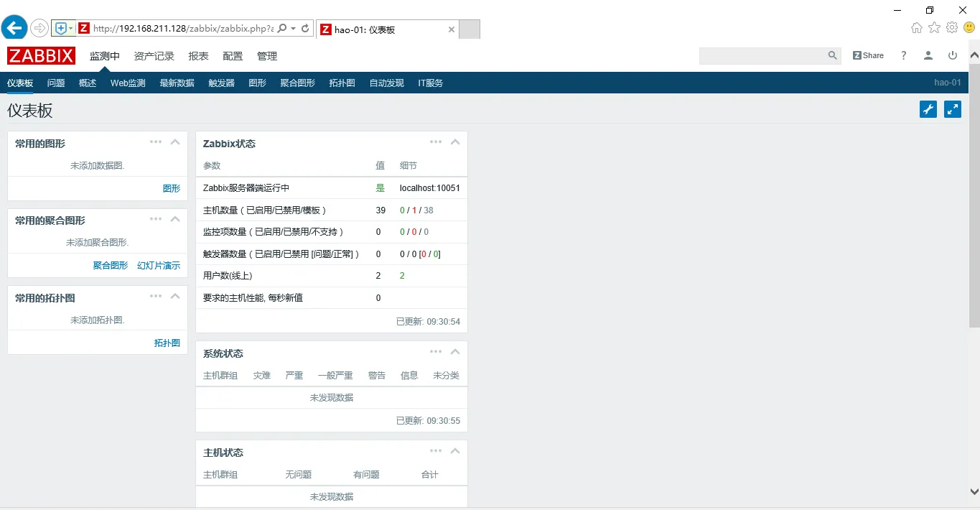Open the 报表 top menu

click(199, 56)
